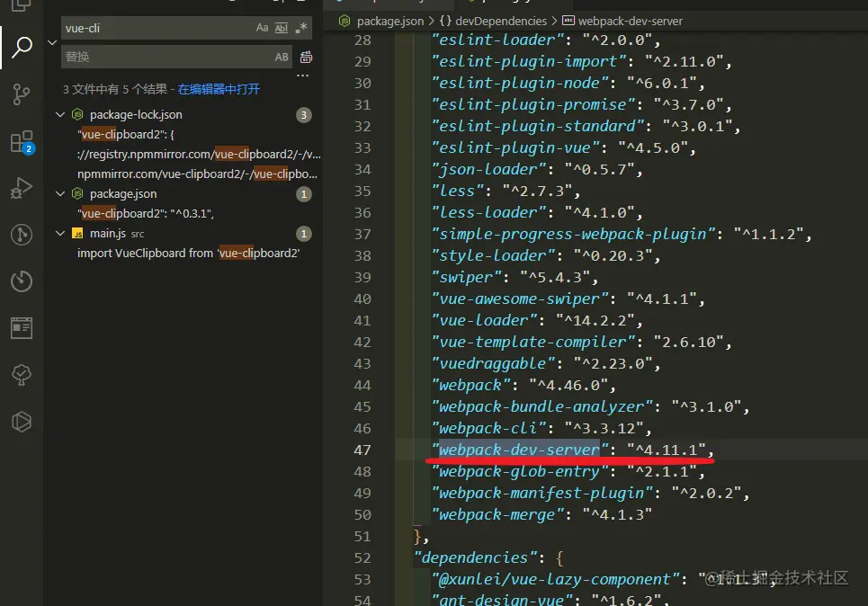Image resolution: width=868 pixels, height=606 pixels.
Task: Select package.json result file
Action: pos(123,193)
